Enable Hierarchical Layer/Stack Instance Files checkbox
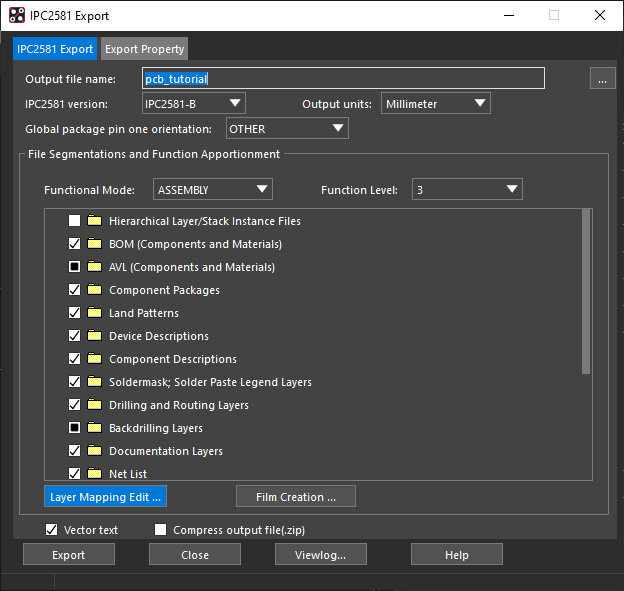This screenshot has width=624, height=591. 74,220
